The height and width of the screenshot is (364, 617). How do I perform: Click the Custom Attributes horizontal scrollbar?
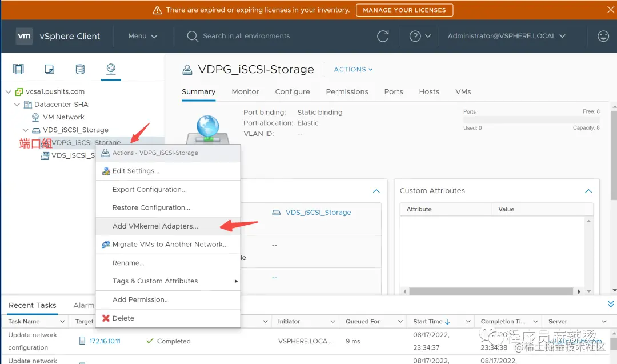coord(491,291)
